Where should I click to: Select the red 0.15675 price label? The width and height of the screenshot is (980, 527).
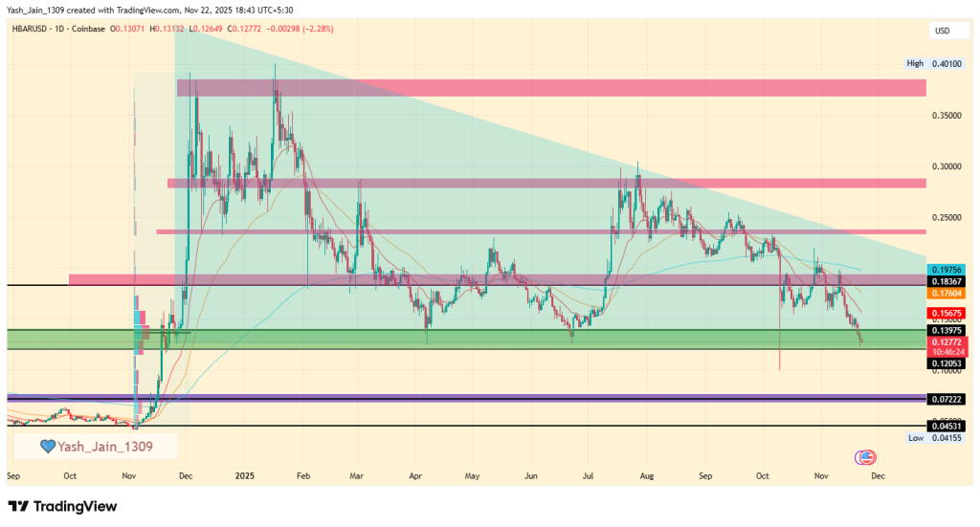click(947, 314)
